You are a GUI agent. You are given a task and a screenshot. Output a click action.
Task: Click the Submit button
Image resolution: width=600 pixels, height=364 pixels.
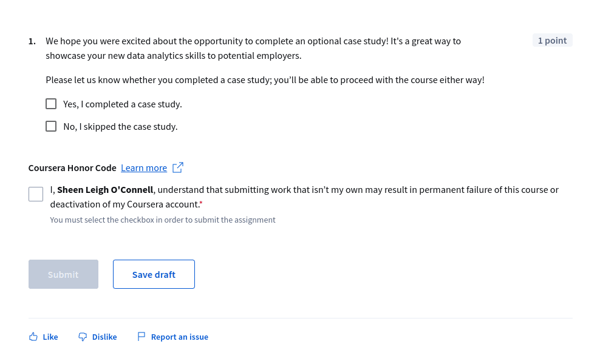tap(63, 274)
